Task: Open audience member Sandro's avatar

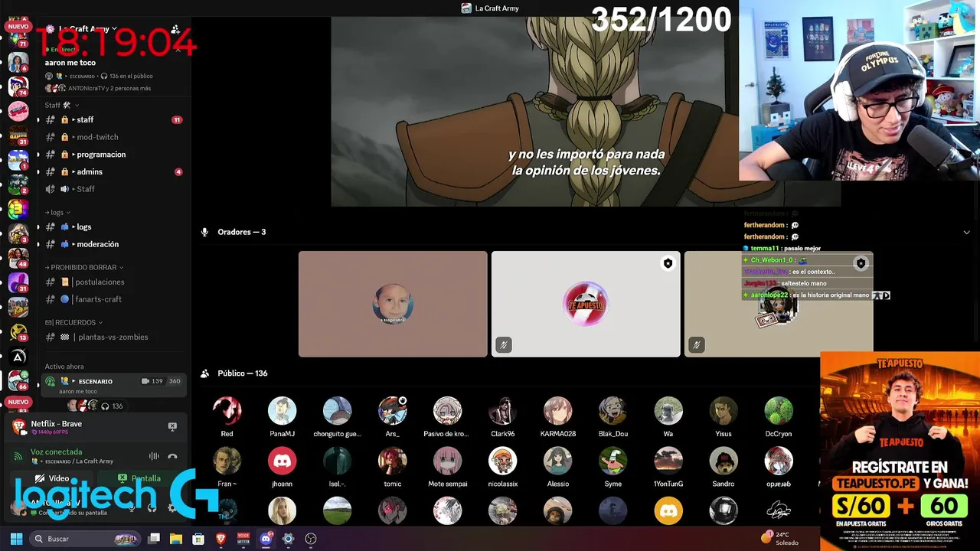Action: [723, 461]
